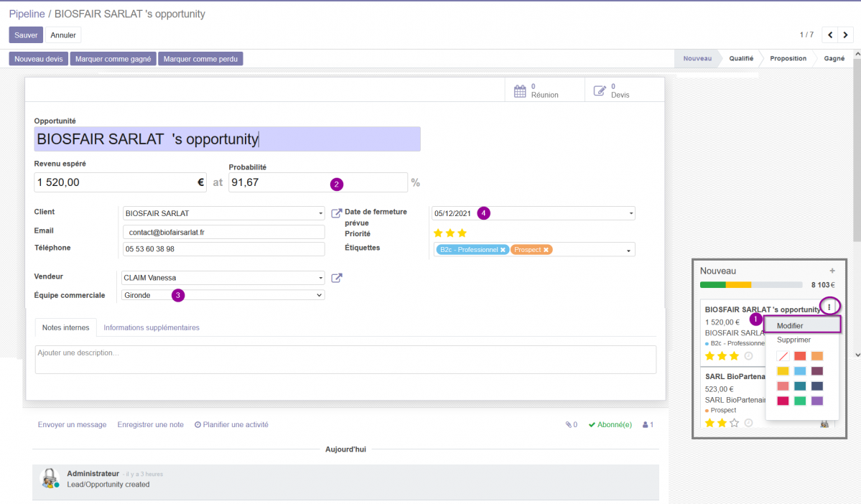Open the external link icon next to Client
Screen dimensions: 861x504
337,213
